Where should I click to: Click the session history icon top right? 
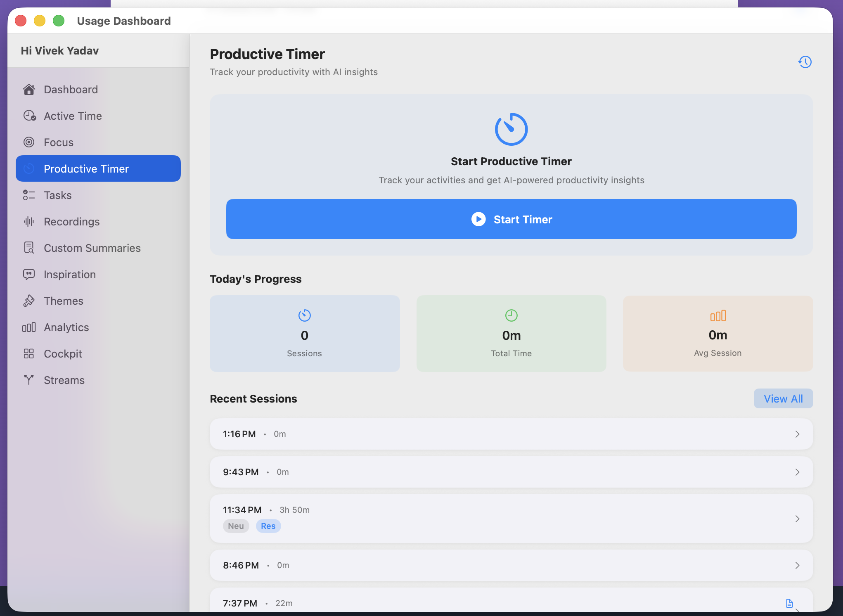[x=805, y=62]
